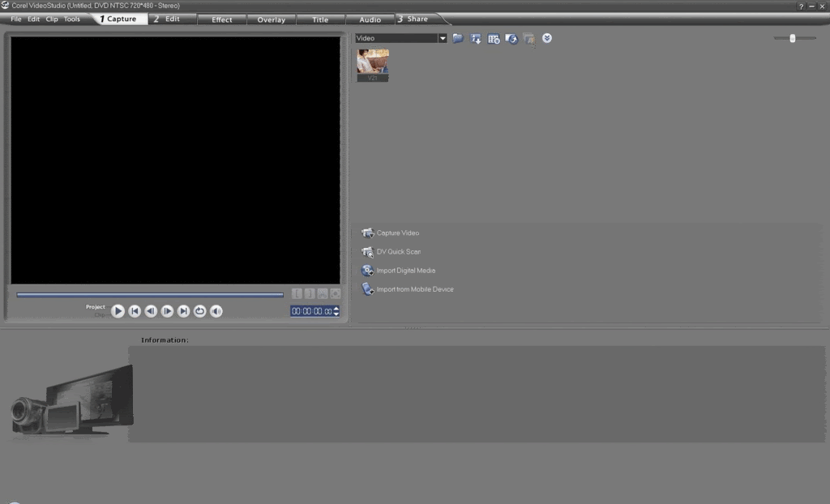Go to the Share step tab
Screen dimensions: 830x504
click(417, 19)
